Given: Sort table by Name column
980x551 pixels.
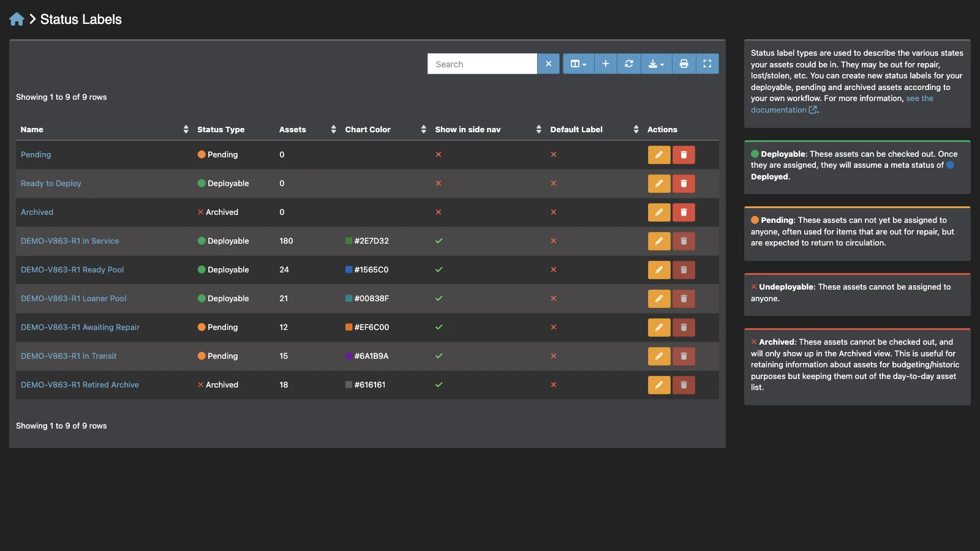Looking at the screenshot, I should tap(104, 129).
